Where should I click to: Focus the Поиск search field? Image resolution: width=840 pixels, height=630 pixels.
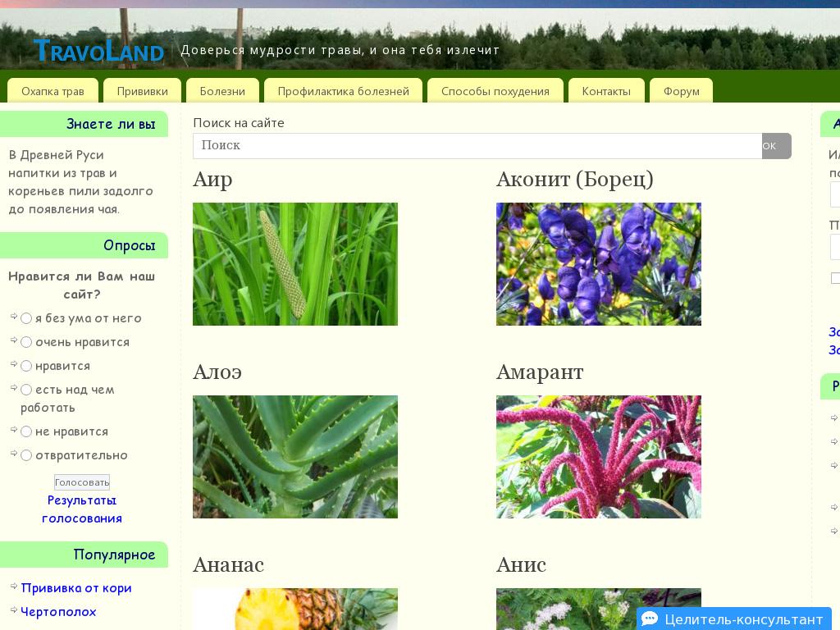click(x=477, y=146)
